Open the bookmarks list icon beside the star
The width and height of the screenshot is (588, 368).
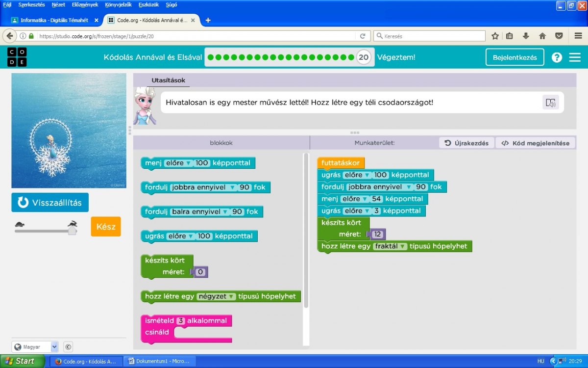click(x=510, y=36)
